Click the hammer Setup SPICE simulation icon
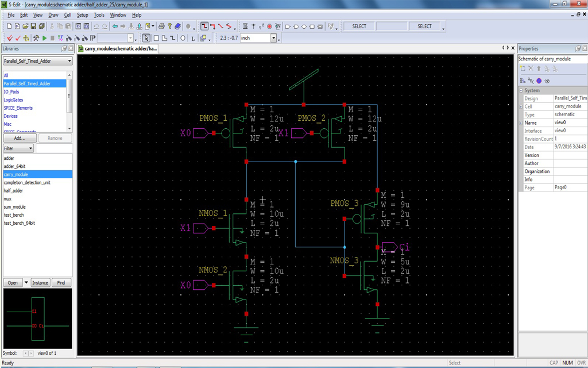588x368 pixels. coord(36,38)
